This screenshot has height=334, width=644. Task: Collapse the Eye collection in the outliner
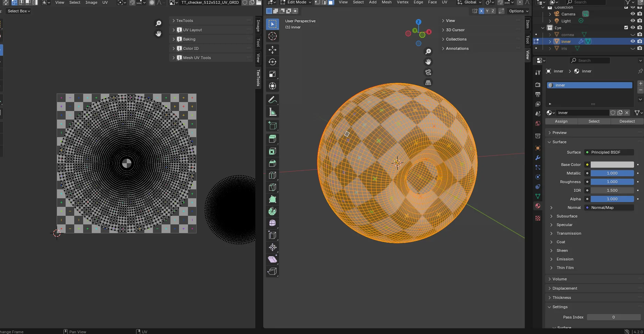[542, 27]
